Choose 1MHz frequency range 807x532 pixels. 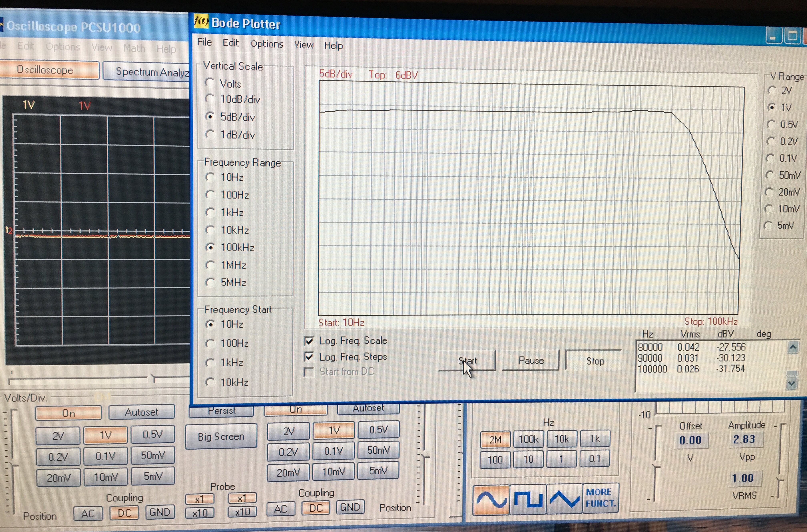click(x=210, y=265)
